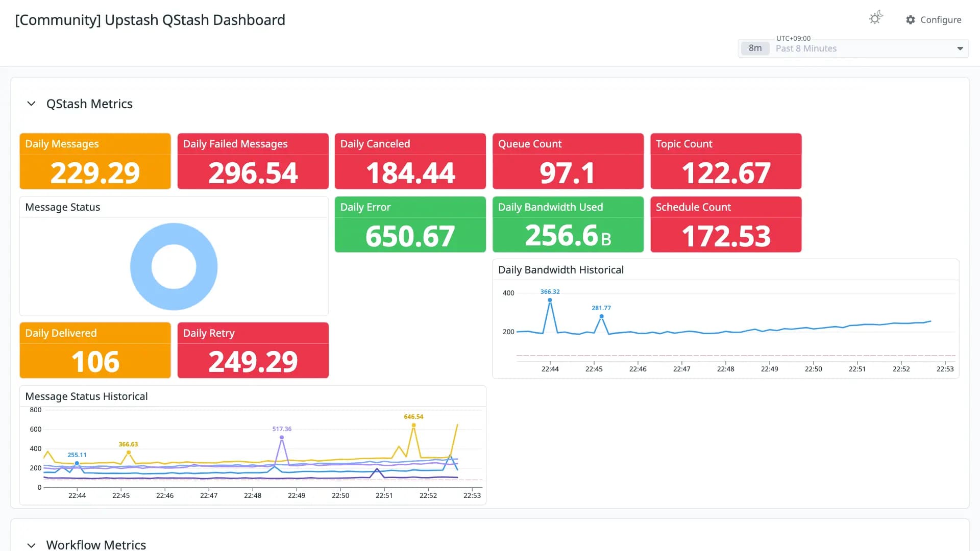This screenshot has width=980, height=551.
Task: Click the 22:50 tick on Bandwidth Historical axis
Action: [813, 369]
